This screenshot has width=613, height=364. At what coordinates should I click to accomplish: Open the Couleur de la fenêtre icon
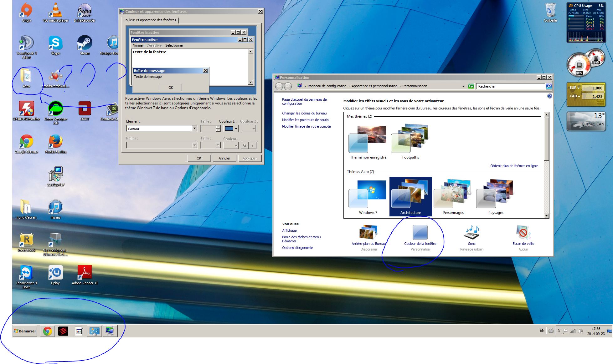click(x=420, y=233)
